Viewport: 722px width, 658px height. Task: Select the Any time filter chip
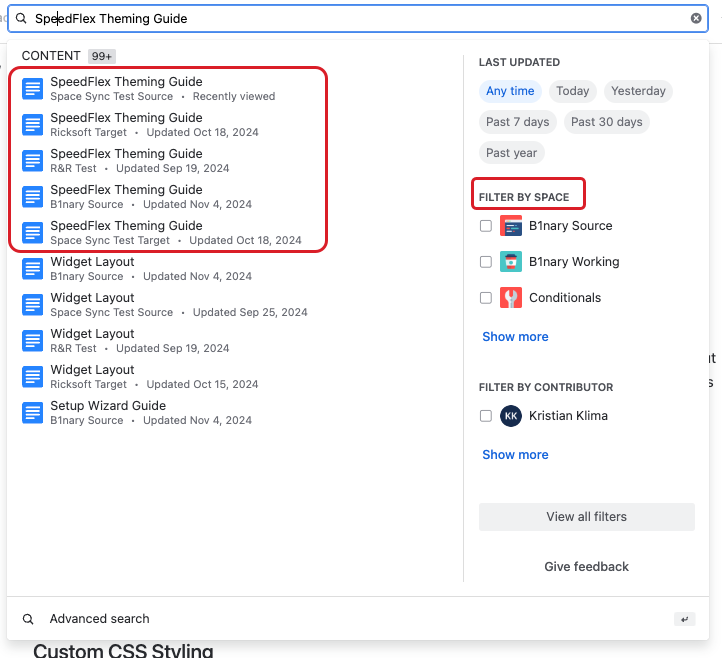[x=510, y=91]
